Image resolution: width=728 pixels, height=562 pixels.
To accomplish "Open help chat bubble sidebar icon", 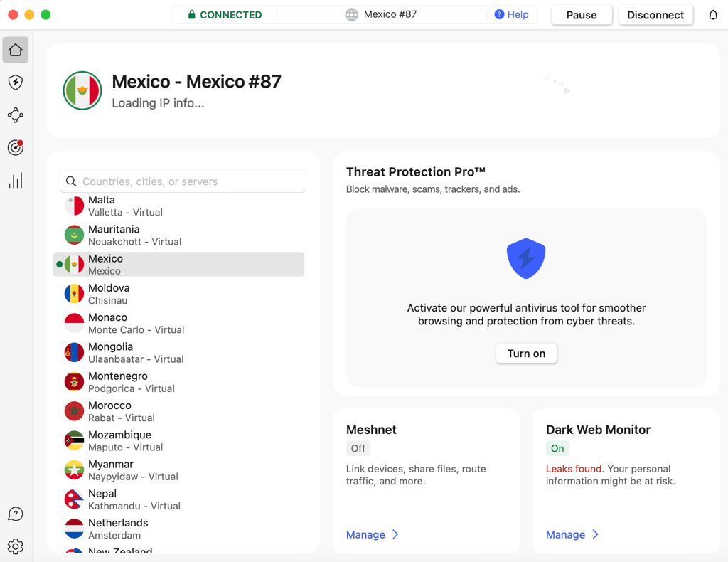I will [16, 514].
